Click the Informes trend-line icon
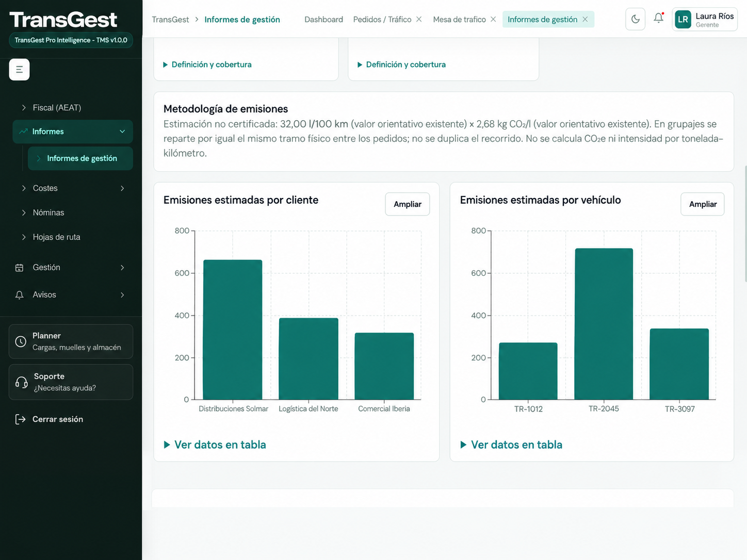 (23, 131)
